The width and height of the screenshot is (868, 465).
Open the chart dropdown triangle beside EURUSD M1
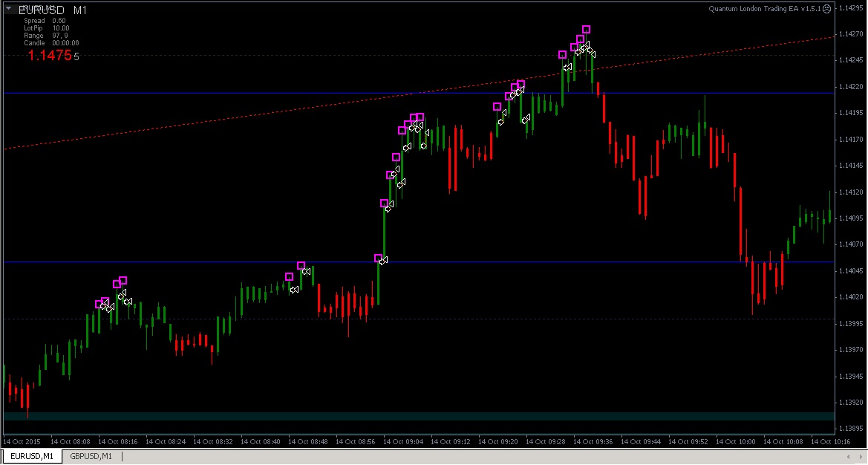8,8
